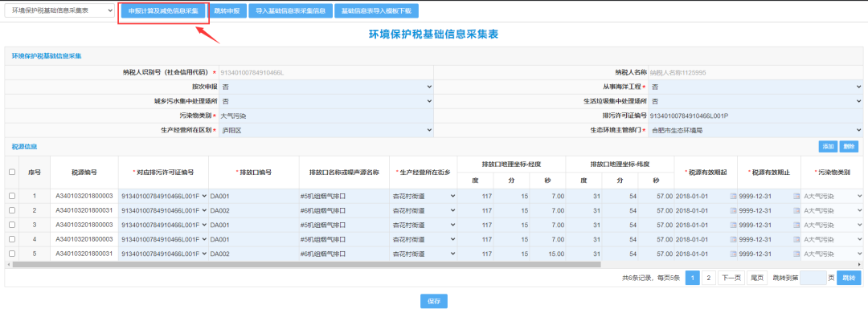868x317 pixels.
Task: Click the 对应排污许可证编号 column header
Action: click(163, 173)
